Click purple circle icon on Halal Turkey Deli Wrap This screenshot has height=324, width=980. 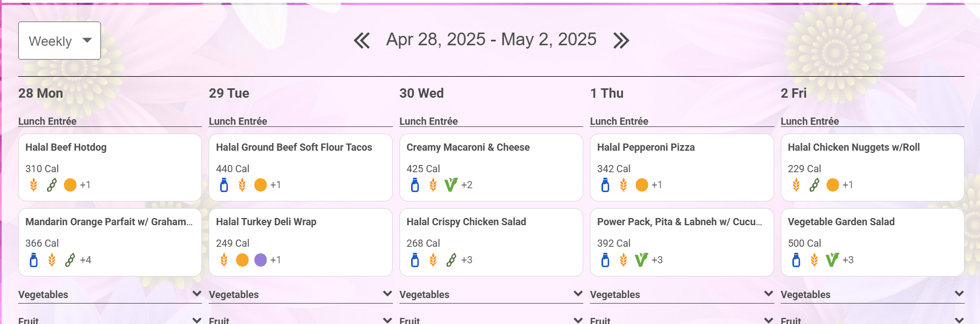260,259
